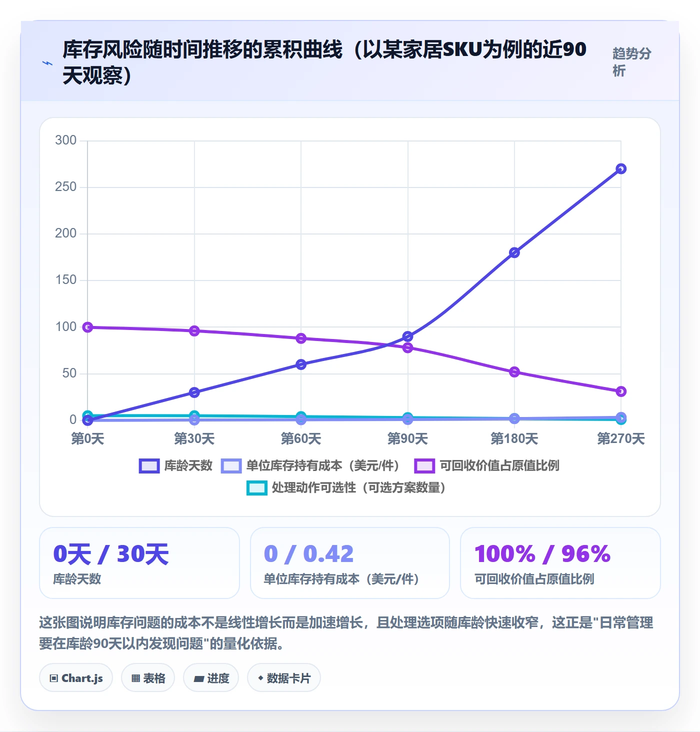Click the 库龄天数 data point at 第180天

(514, 252)
